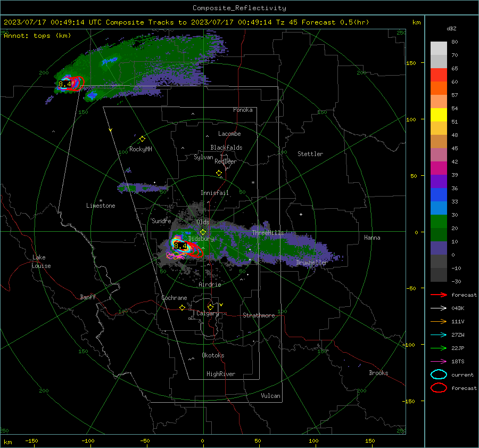
Task: Click the magenta 18TS arrow icon
Action: (439, 362)
